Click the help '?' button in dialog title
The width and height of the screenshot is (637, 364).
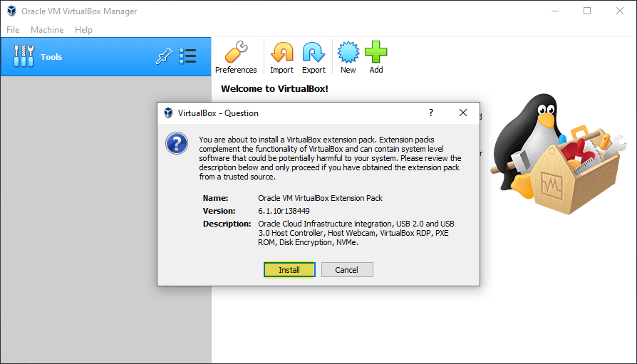tap(431, 113)
